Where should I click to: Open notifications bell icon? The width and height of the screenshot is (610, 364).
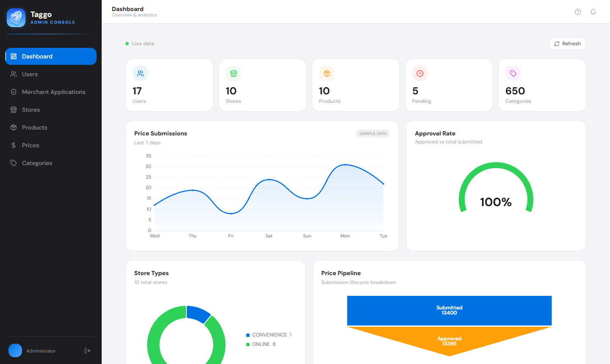coord(593,12)
